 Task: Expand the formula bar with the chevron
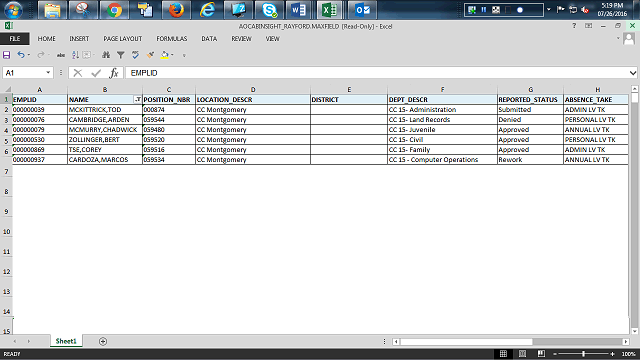(x=633, y=73)
